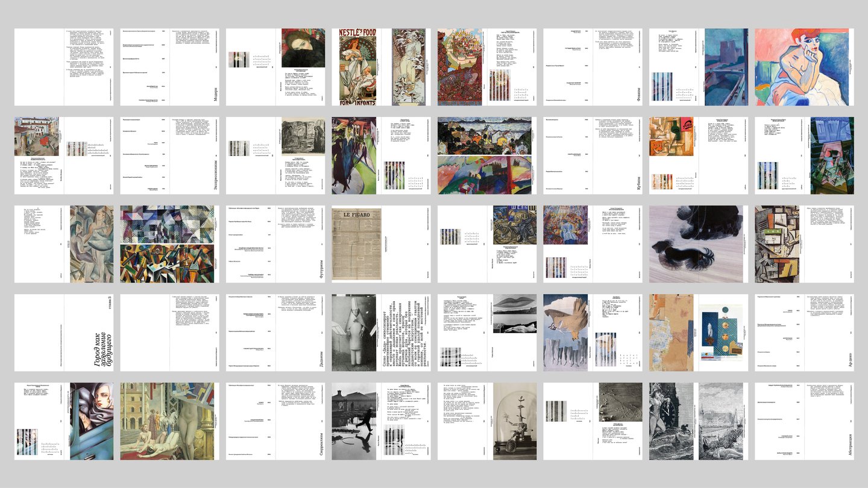Choose the bird and legs collage spread
The height and width of the screenshot is (488, 868).
tap(593, 333)
